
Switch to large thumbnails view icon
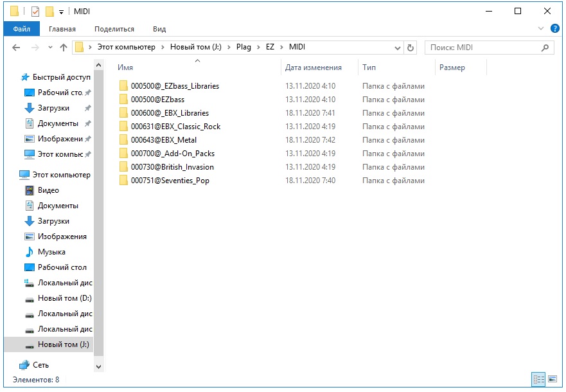[x=553, y=379]
